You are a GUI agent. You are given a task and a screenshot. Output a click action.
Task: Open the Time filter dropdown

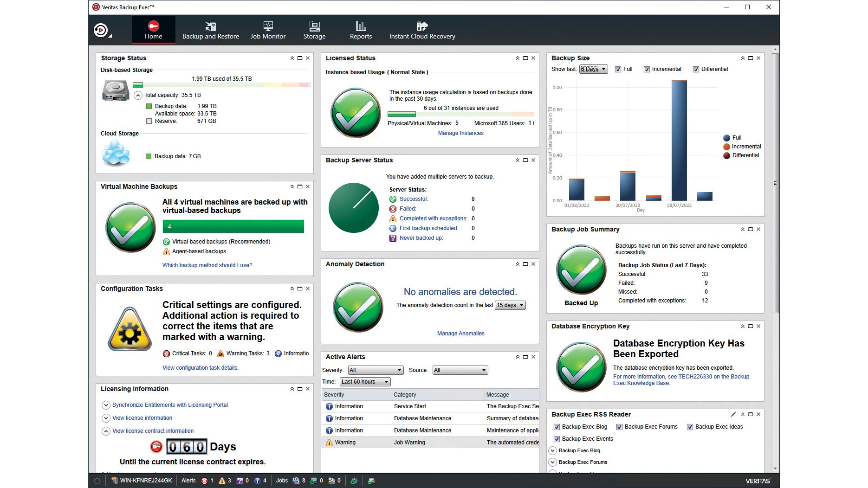click(365, 382)
